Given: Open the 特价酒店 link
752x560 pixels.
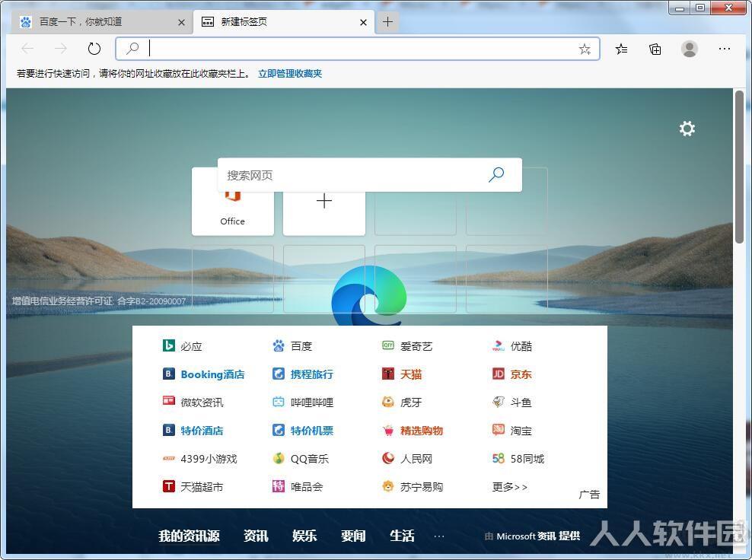Looking at the screenshot, I should tap(202, 431).
